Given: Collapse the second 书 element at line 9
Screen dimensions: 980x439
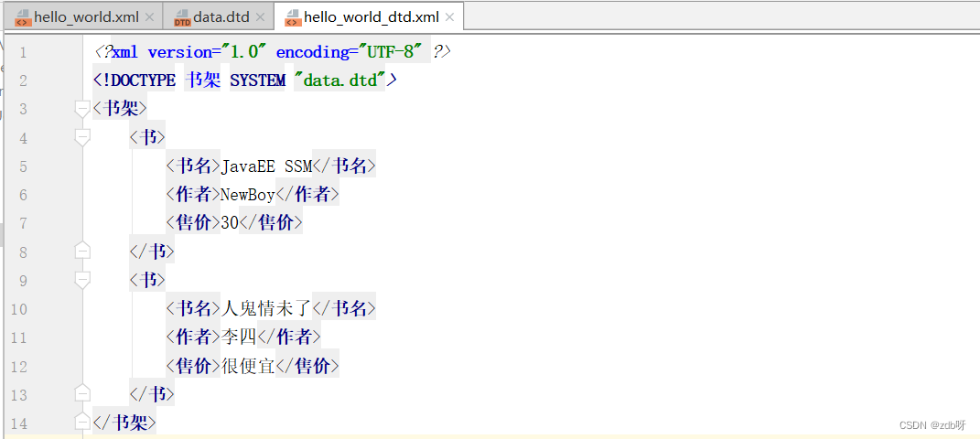Looking at the screenshot, I should pyautogui.click(x=81, y=281).
